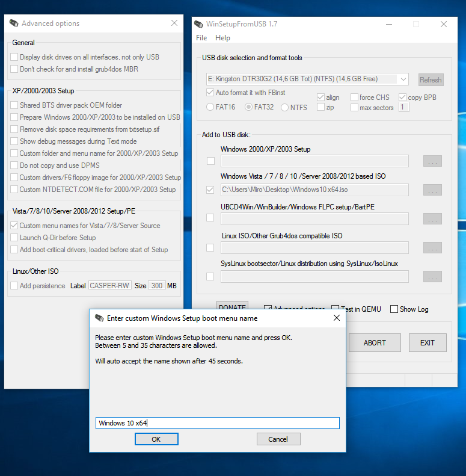This screenshot has height=476, width=466.
Task: Close the Advanced options window
Action: [x=174, y=23]
